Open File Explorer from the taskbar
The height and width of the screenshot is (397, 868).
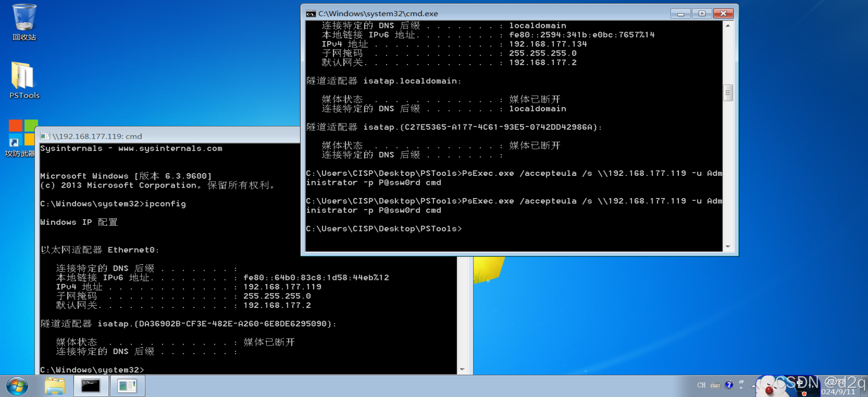55,386
